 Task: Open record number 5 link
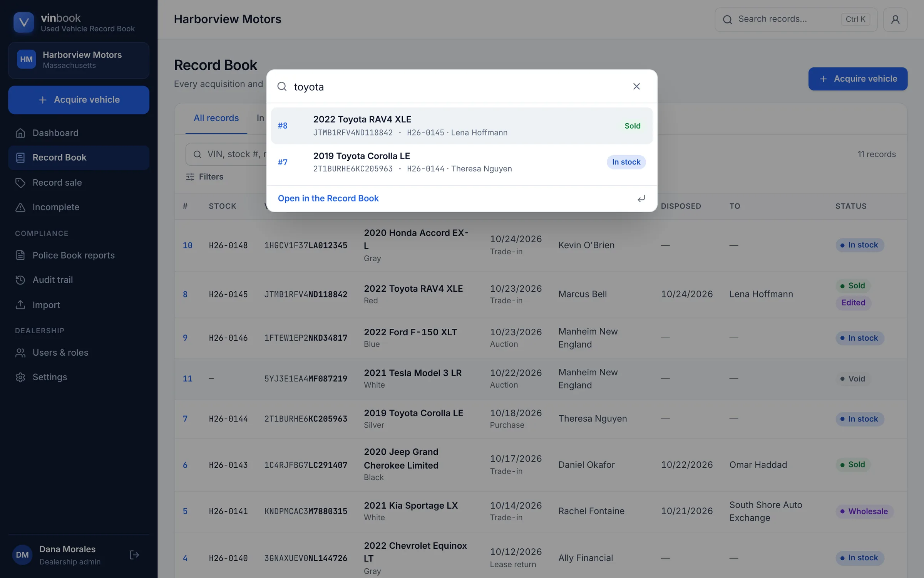[185, 511]
